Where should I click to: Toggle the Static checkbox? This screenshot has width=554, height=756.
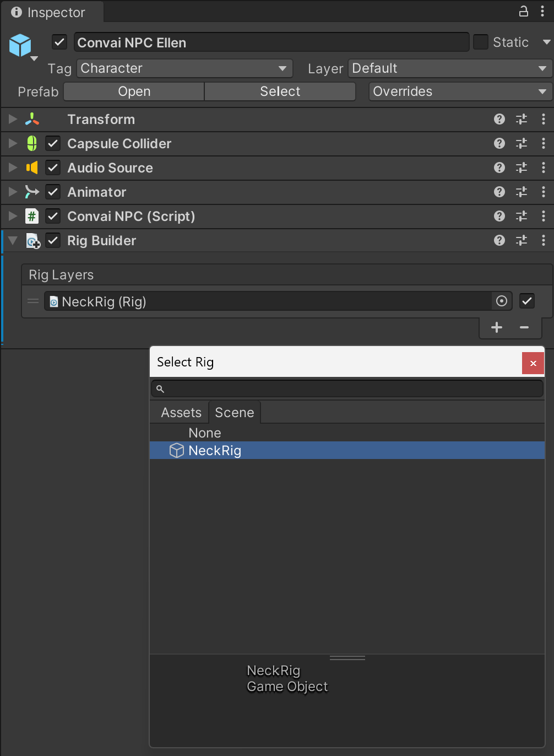481,42
